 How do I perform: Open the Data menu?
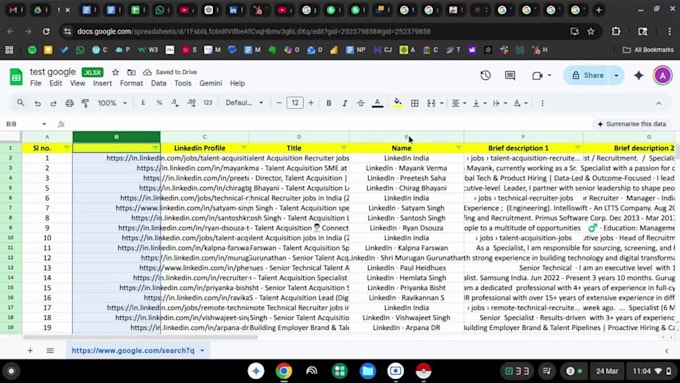click(x=159, y=83)
